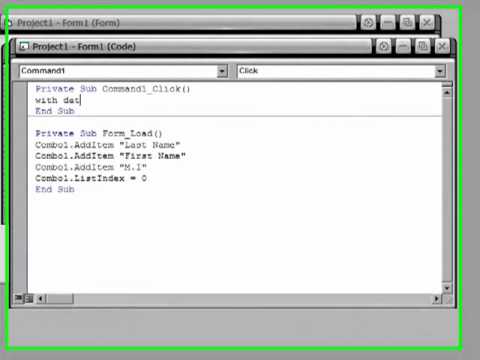Click the round button in Form window title bar

click(x=368, y=23)
